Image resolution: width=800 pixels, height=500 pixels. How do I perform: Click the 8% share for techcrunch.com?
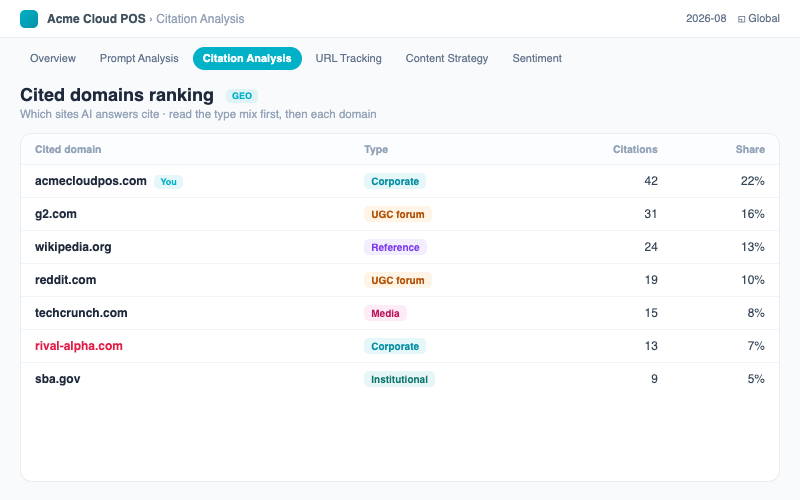pos(756,313)
